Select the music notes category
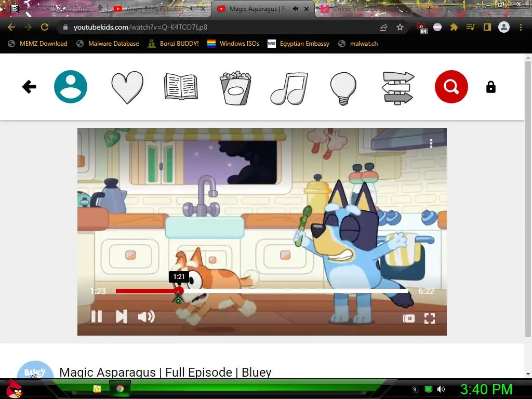532x399 pixels. coord(289,88)
